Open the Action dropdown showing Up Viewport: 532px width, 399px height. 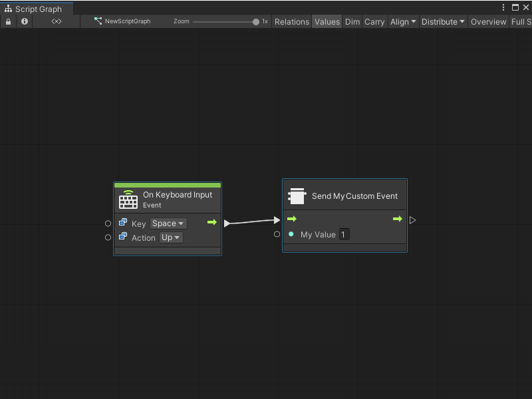171,237
